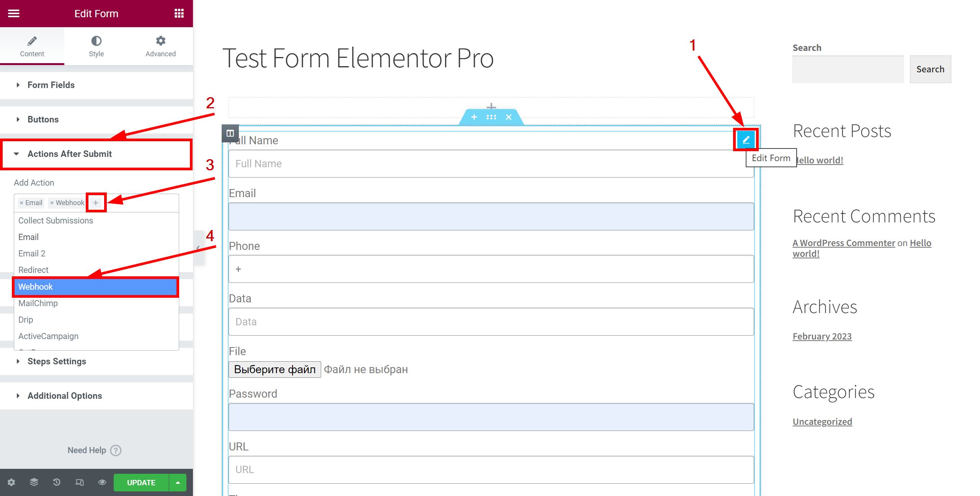Viewport: 980px width, 496px height.
Task: Expand the Additional Options section
Action: 65,395
